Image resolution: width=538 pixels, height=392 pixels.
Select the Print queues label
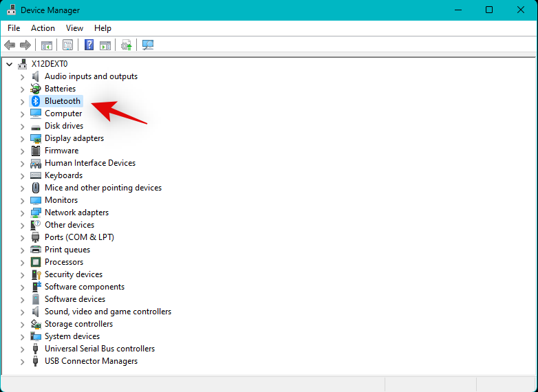[67, 250]
